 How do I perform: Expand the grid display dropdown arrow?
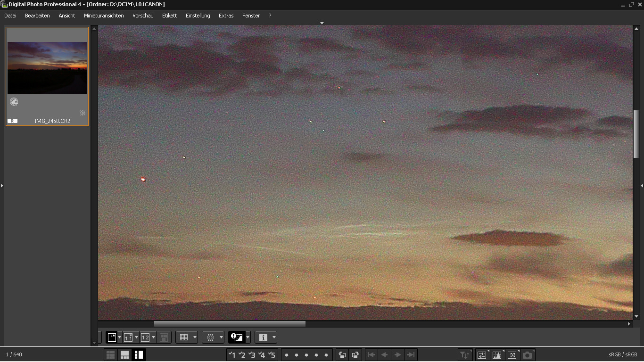195,337
